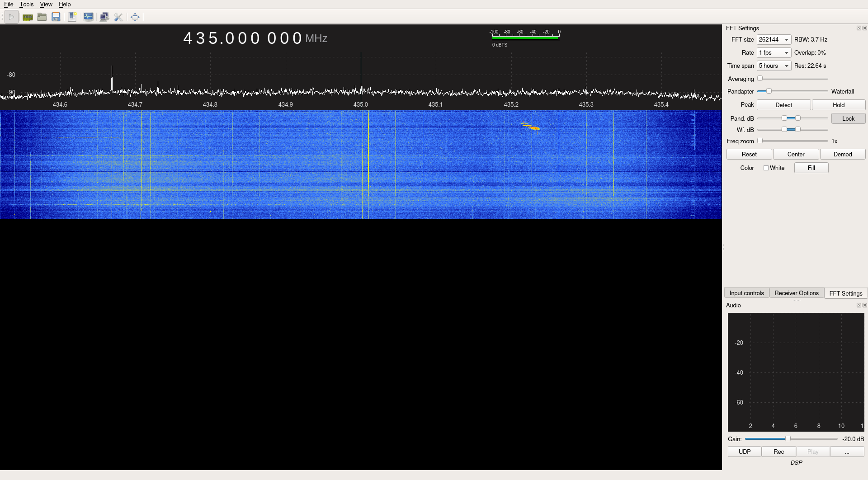
Task: Adjust the audio Gain slider
Action: coord(791,439)
